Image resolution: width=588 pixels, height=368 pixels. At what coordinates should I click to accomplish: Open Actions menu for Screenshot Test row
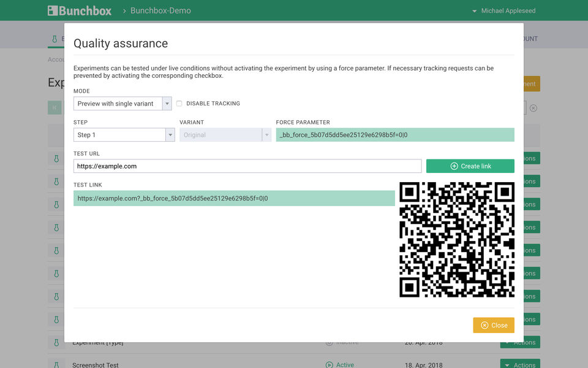coord(520,364)
